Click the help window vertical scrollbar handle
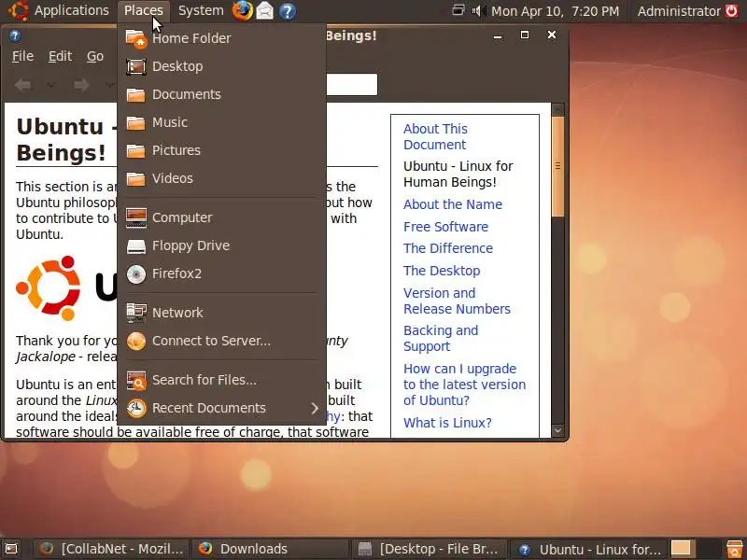Screen dimensions: 747x560 (557, 166)
